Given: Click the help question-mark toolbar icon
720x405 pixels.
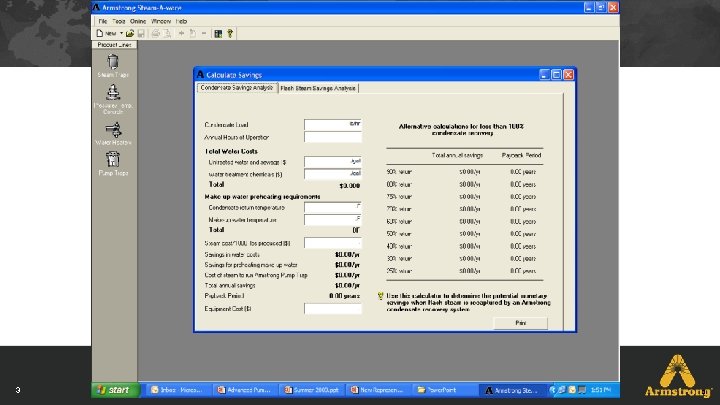Looking at the screenshot, I should 230,34.
